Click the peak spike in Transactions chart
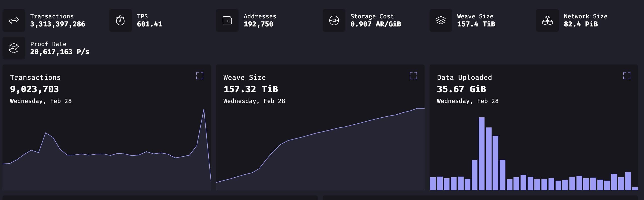 click(x=204, y=110)
